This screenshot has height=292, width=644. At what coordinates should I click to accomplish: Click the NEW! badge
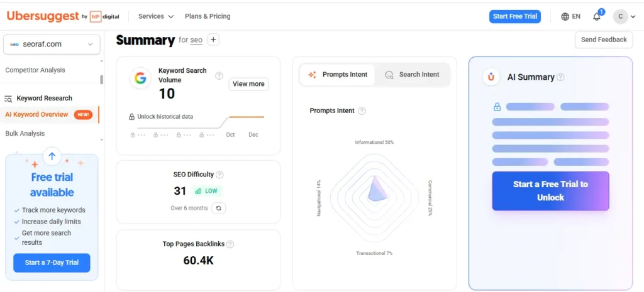point(84,115)
